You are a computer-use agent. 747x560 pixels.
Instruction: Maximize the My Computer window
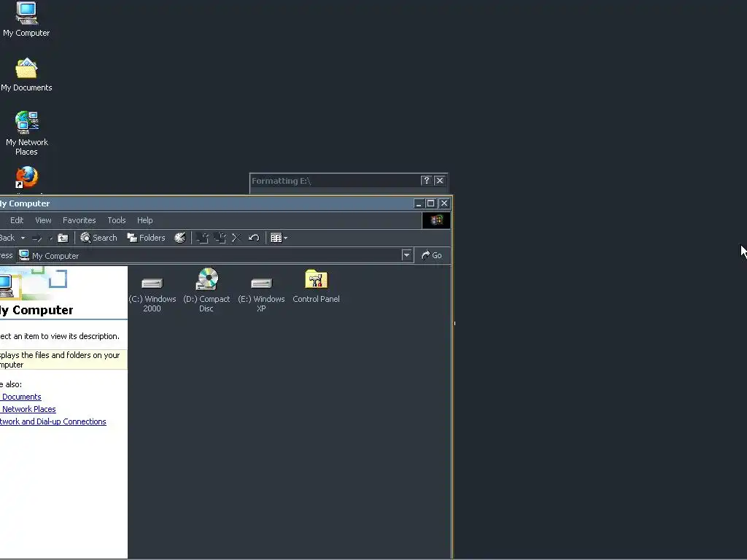point(430,203)
